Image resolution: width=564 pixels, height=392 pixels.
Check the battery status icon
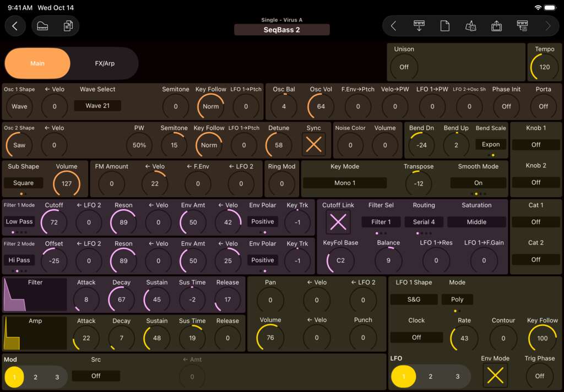(x=550, y=8)
